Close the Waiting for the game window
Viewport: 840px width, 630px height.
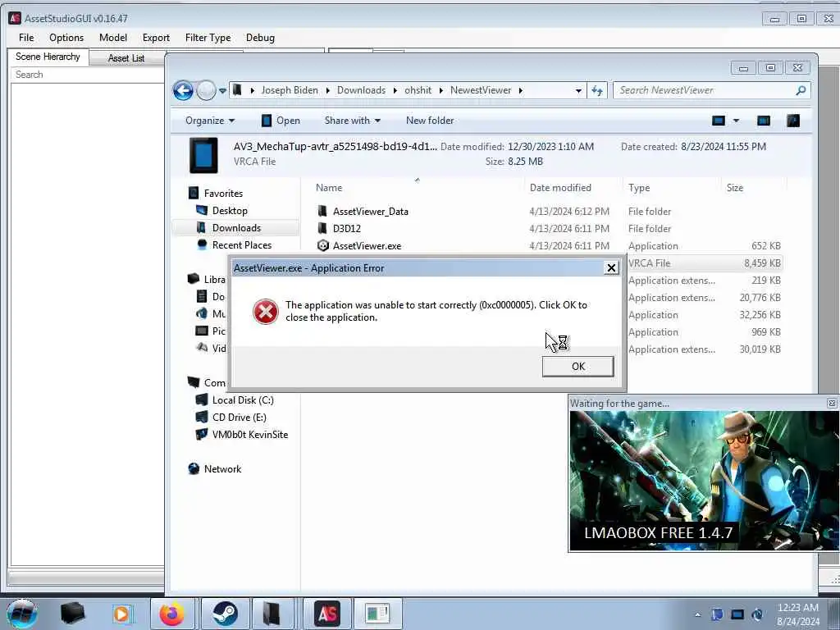tap(832, 403)
